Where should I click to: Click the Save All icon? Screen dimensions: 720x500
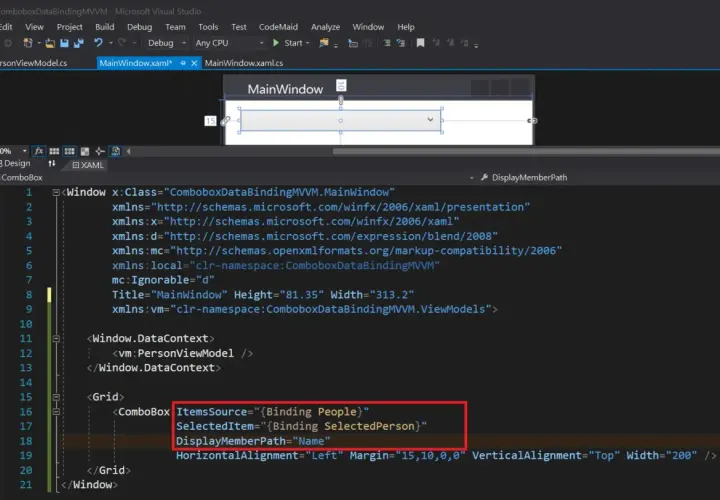click(79, 43)
